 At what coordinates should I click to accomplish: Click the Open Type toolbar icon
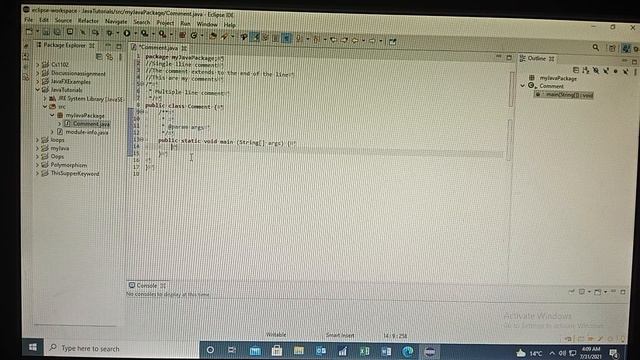click(213, 36)
